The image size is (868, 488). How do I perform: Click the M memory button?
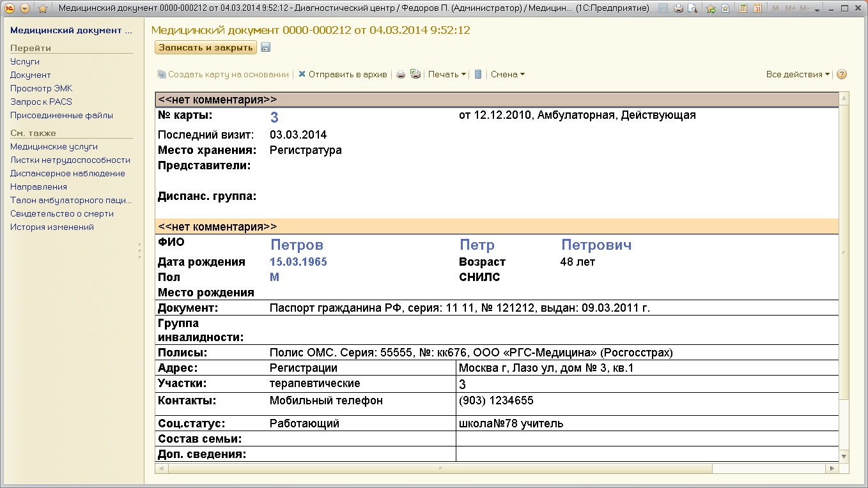point(776,8)
